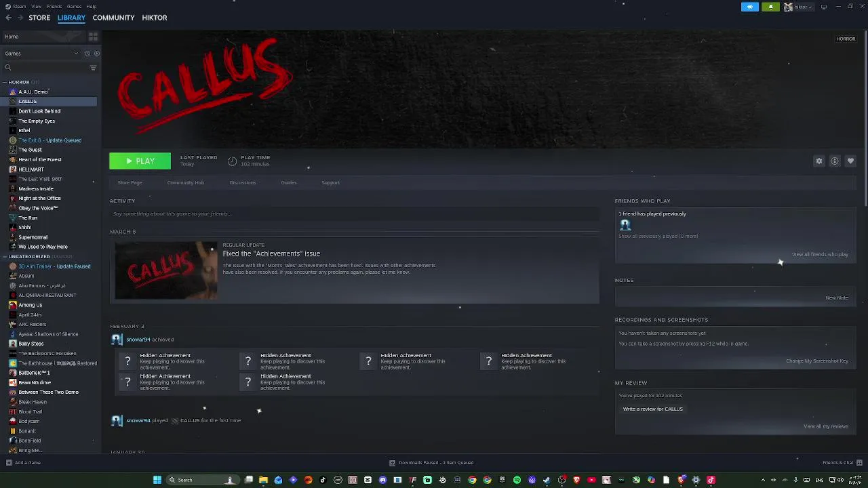The image size is (868, 488).
Task: Click the library search magnifier icon
Action: pos(8,68)
